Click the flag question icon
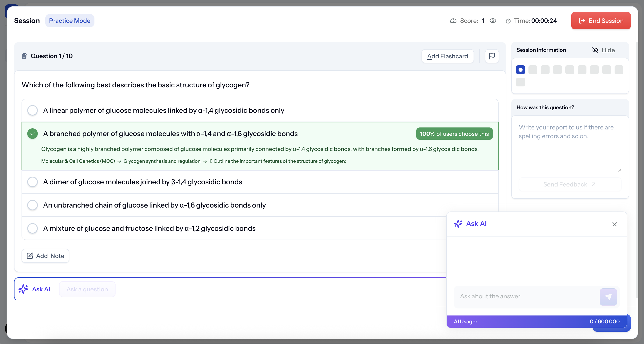 [x=492, y=56]
